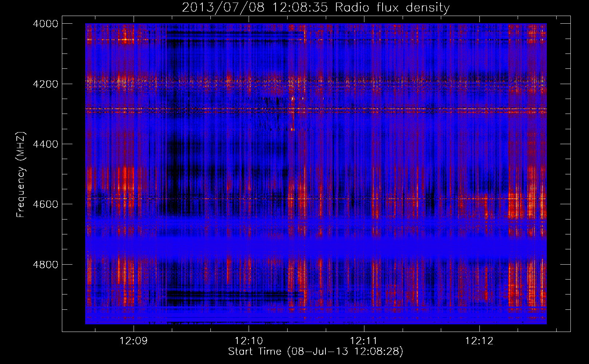Select the 4000 frequency tick label

click(x=46, y=24)
